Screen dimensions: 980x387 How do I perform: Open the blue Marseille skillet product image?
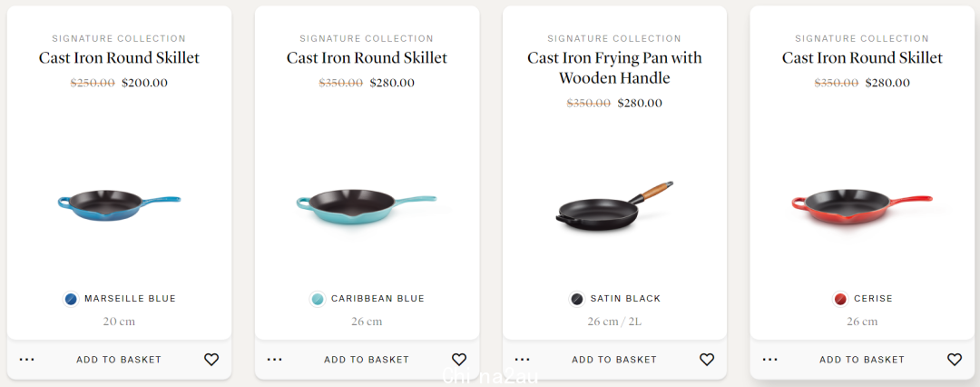click(119, 205)
